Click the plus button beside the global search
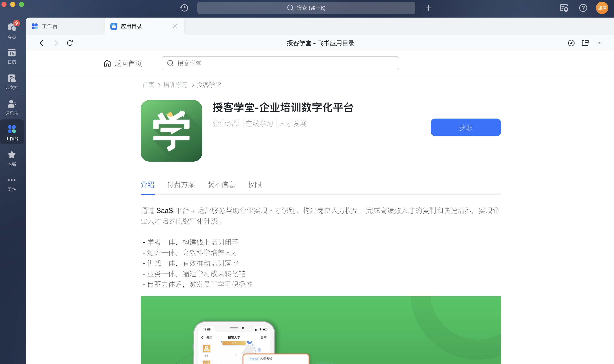This screenshot has height=364, width=614. pos(428,8)
